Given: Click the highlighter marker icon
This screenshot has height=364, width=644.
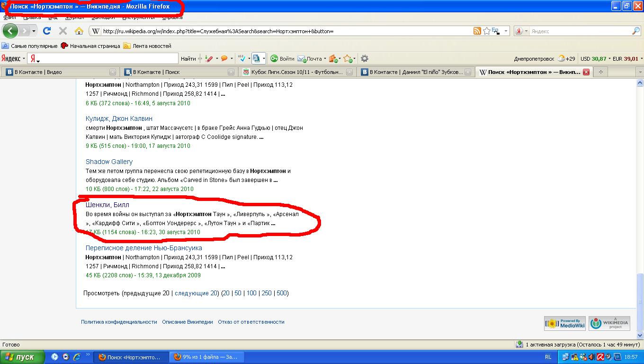Looking at the screenshot, I should coord(209,59).
